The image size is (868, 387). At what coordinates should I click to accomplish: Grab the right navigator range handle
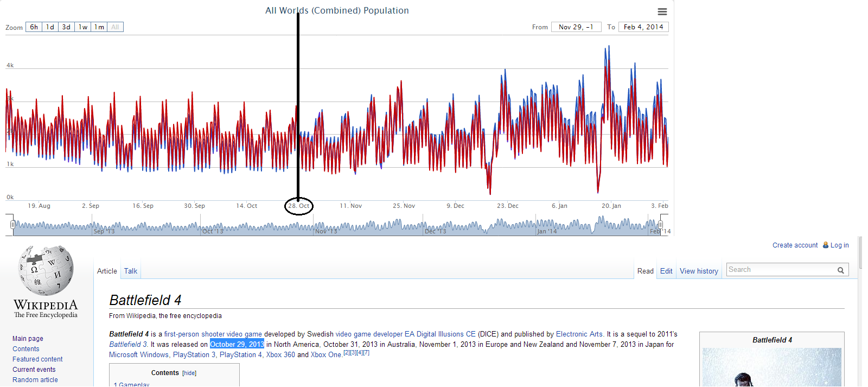tap(660, 225)
